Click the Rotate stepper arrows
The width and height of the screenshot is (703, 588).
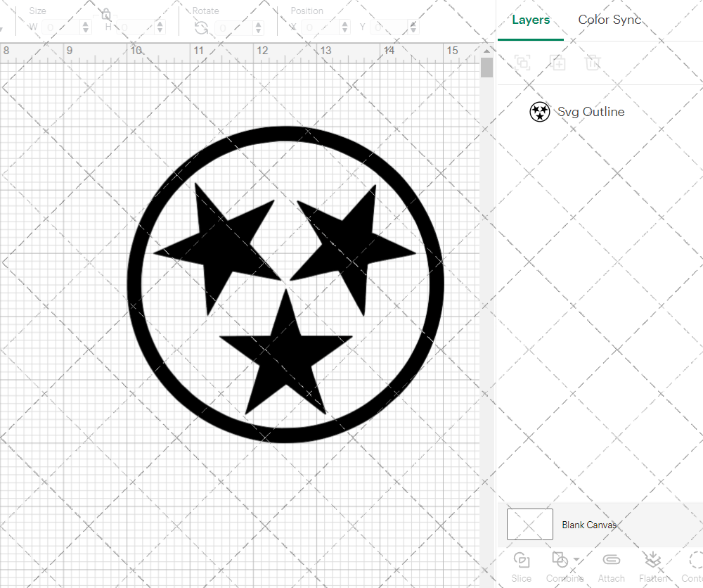[x=258, y=27]
